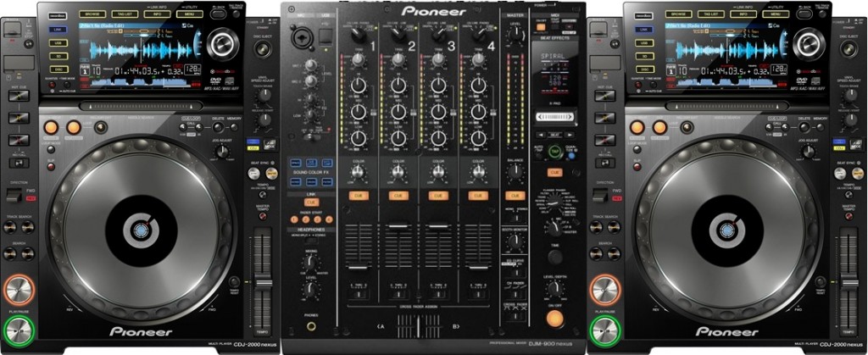
Task: Select the USB source on left CDJ
Action: [x=58, y=42]
